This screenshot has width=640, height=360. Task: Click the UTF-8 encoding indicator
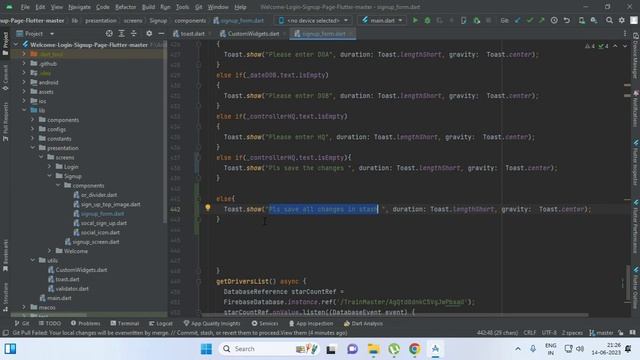[549, 333]
